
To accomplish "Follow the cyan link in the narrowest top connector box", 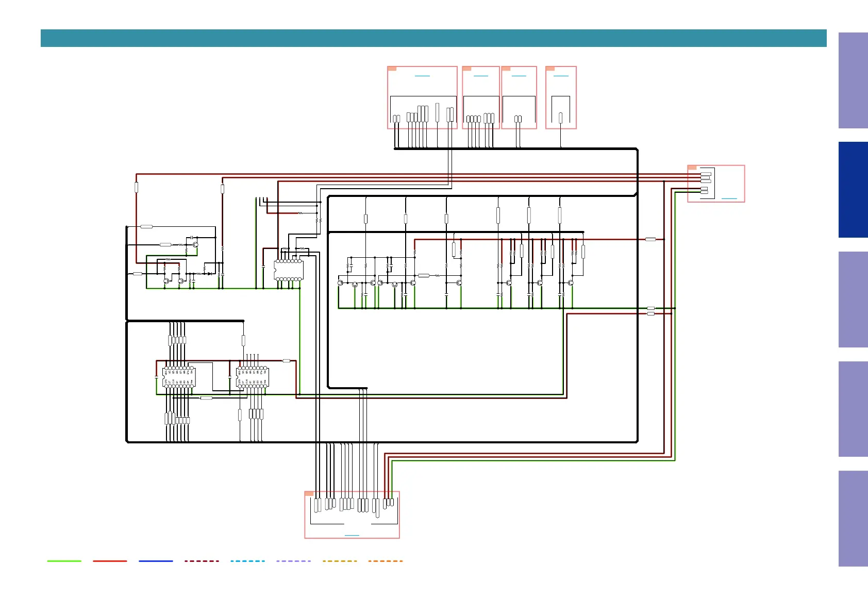I will click(561, 76).
